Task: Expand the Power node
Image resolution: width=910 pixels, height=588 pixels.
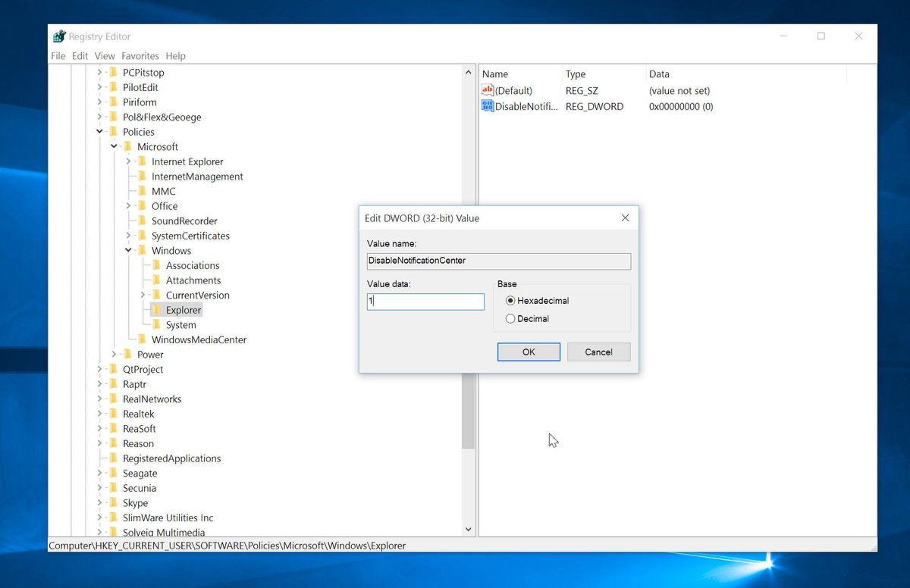Action: tap(114, 354)
